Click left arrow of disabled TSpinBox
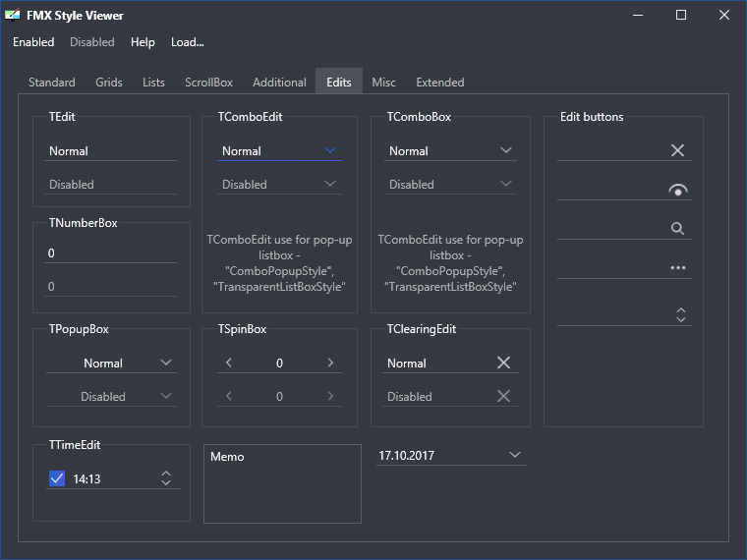The image size is (747, 560). pos(229,396)
